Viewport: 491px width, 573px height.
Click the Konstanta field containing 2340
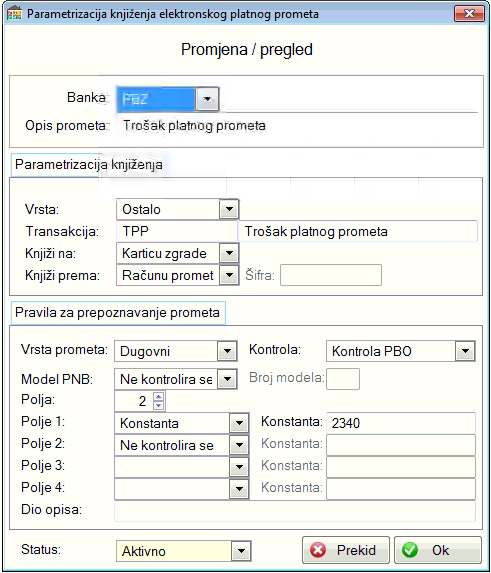point(401,423)
